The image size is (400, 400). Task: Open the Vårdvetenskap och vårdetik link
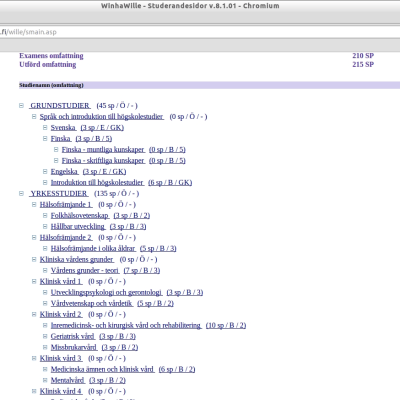pyautogui.click(x=92, y=303)
